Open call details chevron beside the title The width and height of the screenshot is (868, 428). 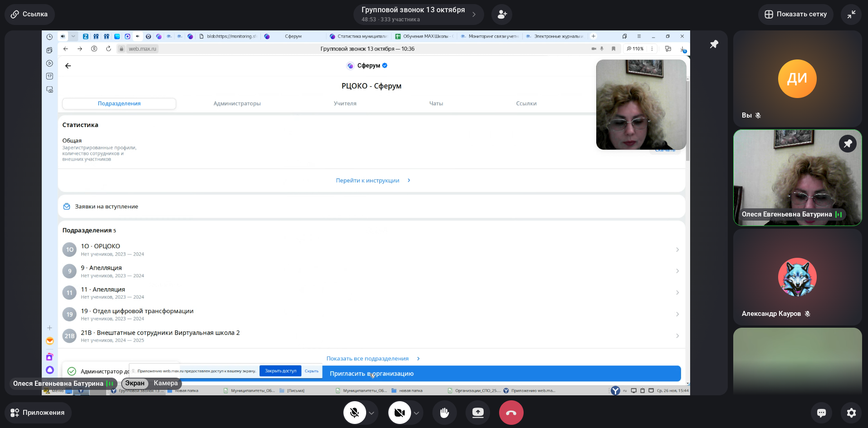pyautogui.click(x=474, y=15)
